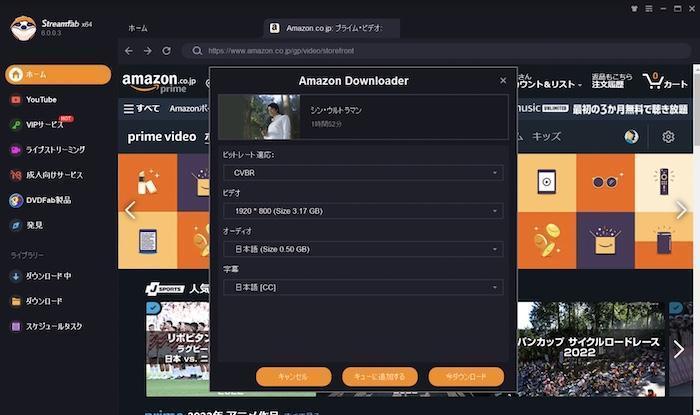The height and width of the screenshot is (415, 700).
Task: Click the DVDFab products icon
Action: coord(16,200)
